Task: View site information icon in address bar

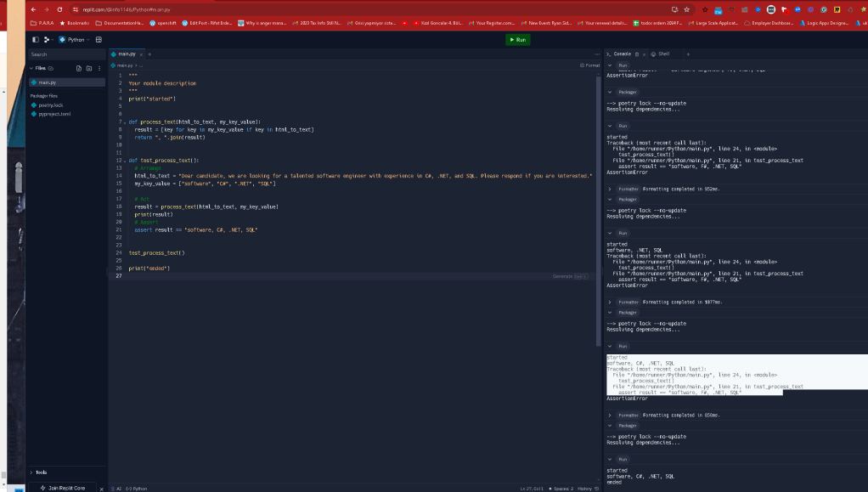Action: [76, 9]
